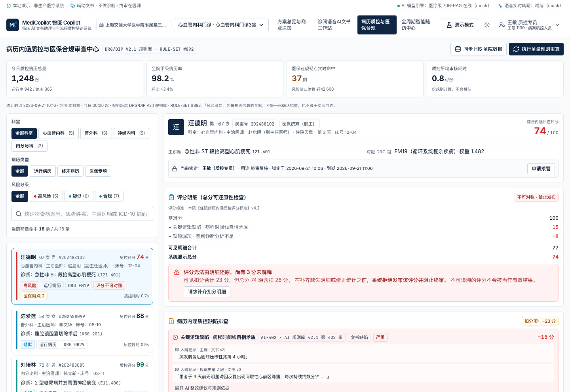Click the warning triangle in score alert
The image size is (570, 392).
177,272
